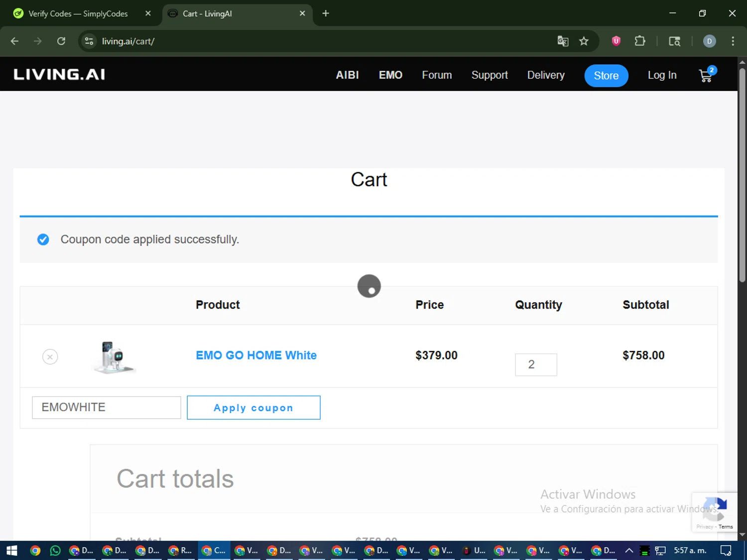This screenshot has height=560, width=747.
Task: Go back to the previous page
Action: (x=15, y=41)
